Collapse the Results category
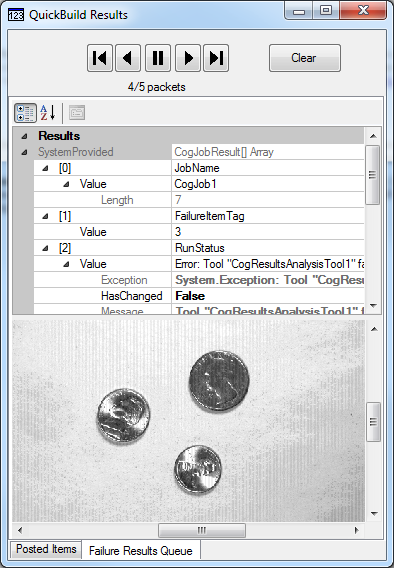Image resolution: width=394 pixels, height=568 pixels. pyautogui.click(x=24, y=136)
